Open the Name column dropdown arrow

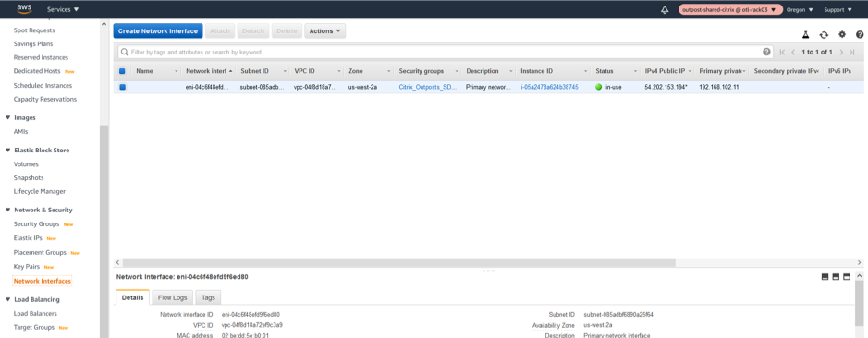[176, 71]
